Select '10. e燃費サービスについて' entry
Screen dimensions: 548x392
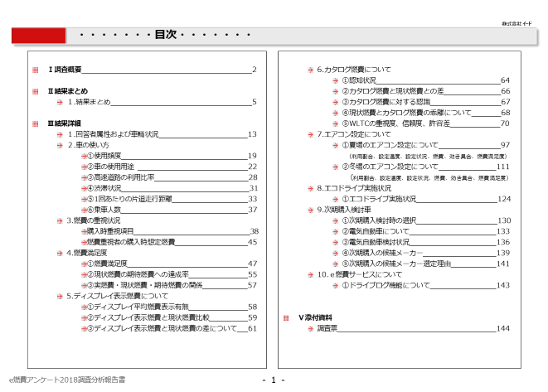(x=360, y=274)
